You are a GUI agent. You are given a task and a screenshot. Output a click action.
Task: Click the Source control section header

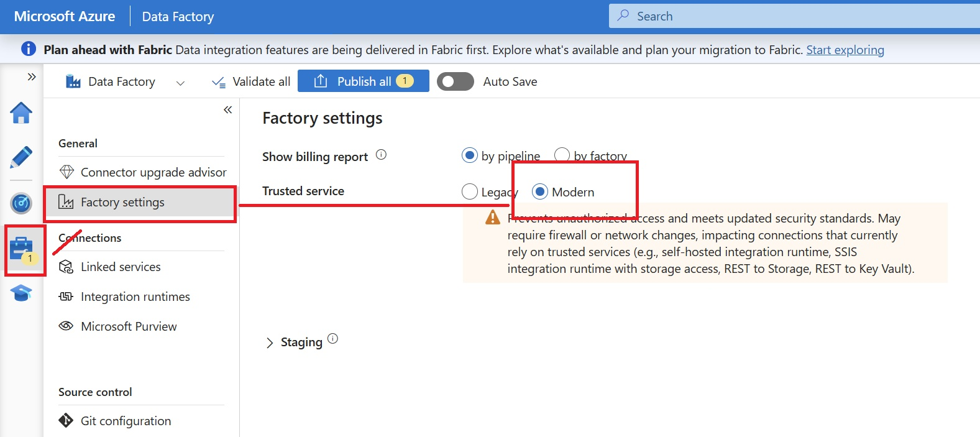click(95, 392)
